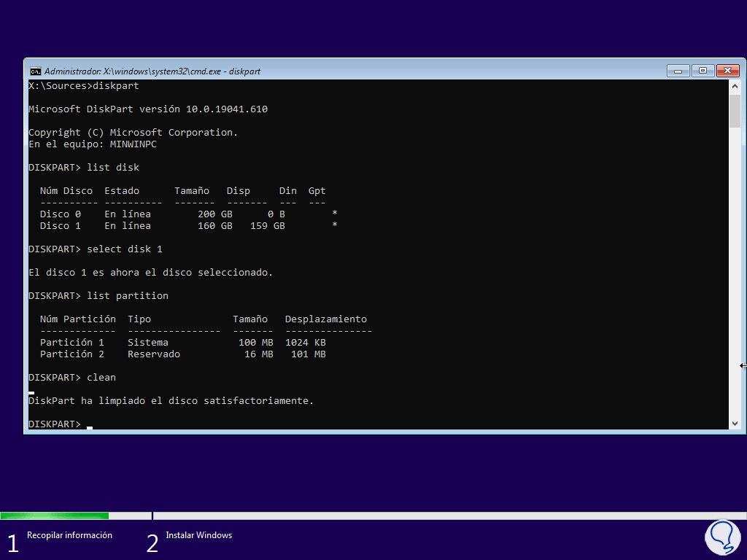Click the window title 'Administrador: X:\windows\system32\cmd.exe - diskpart'
Screen dimensions: 747x560
coord(152,71)
